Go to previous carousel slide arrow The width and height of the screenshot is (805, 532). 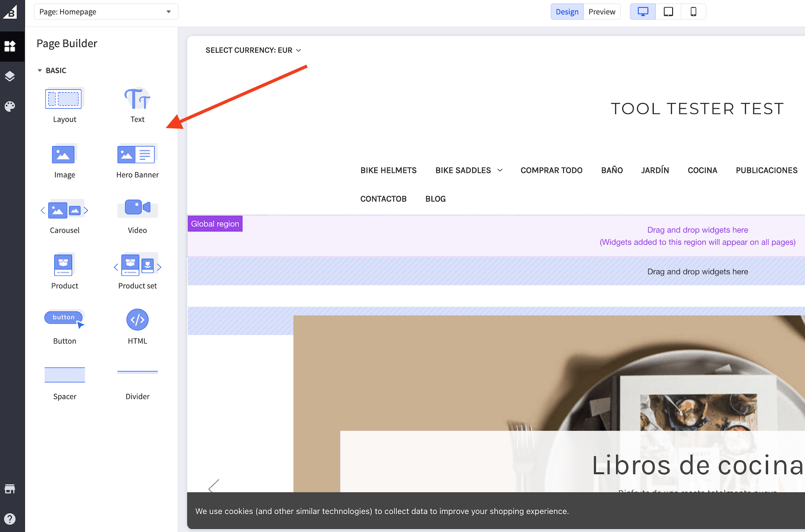point(214,486)
